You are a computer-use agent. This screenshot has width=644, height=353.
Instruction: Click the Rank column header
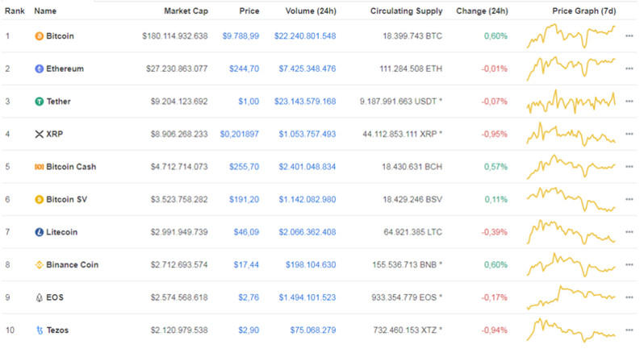point(15,11)
